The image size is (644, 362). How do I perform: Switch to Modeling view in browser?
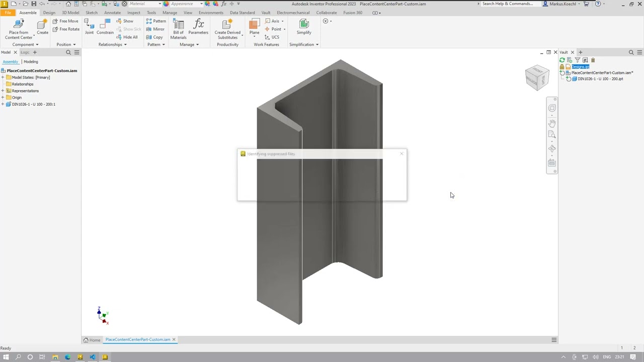point(31,62)
